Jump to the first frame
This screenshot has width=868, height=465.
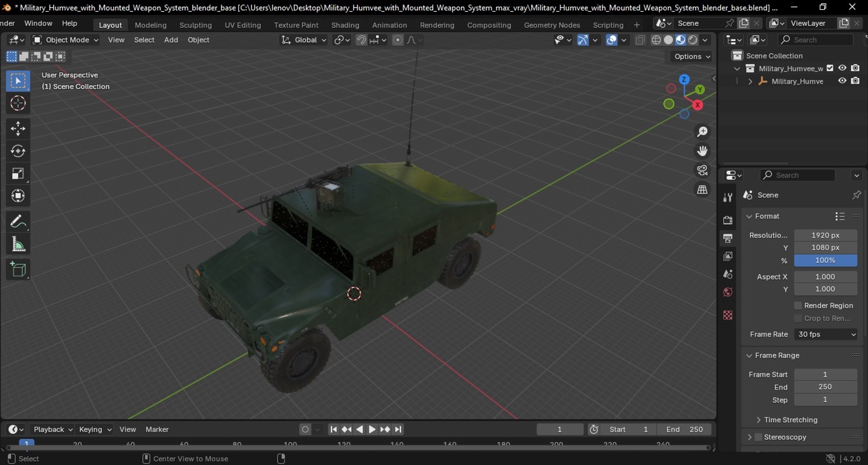(x=333, y=430)
